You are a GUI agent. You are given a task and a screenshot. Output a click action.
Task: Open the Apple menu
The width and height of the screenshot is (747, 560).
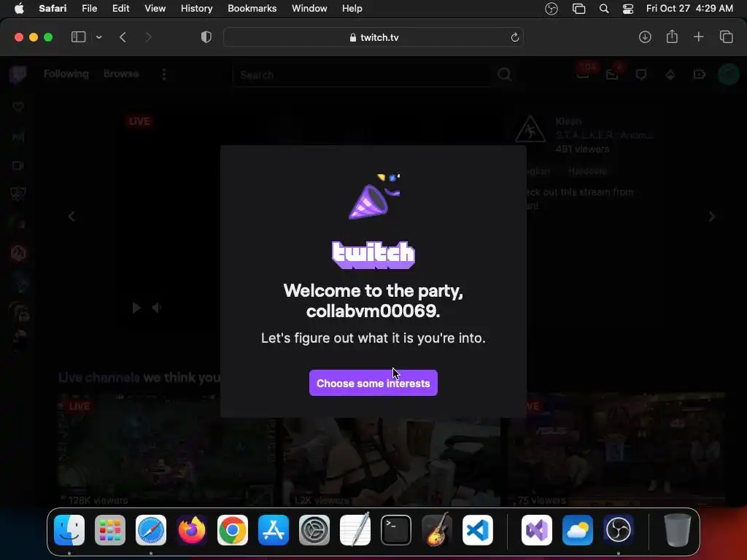point(19,9)
